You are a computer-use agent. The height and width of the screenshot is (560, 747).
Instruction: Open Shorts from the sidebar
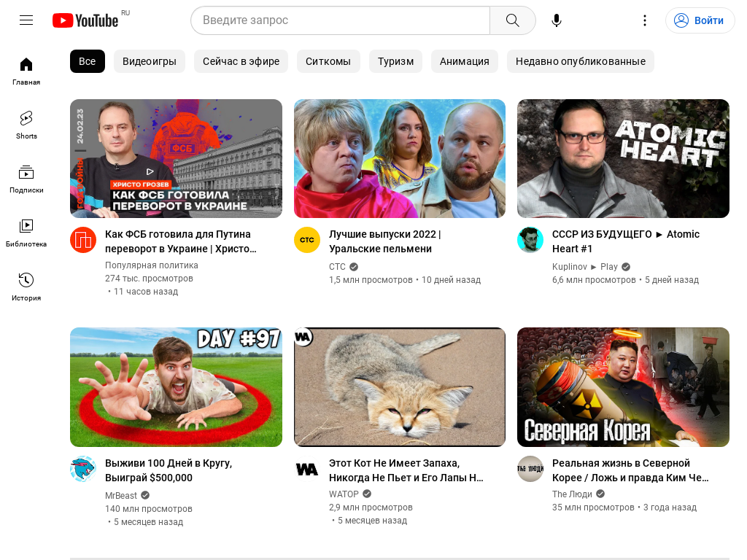(x=26, y=125)
